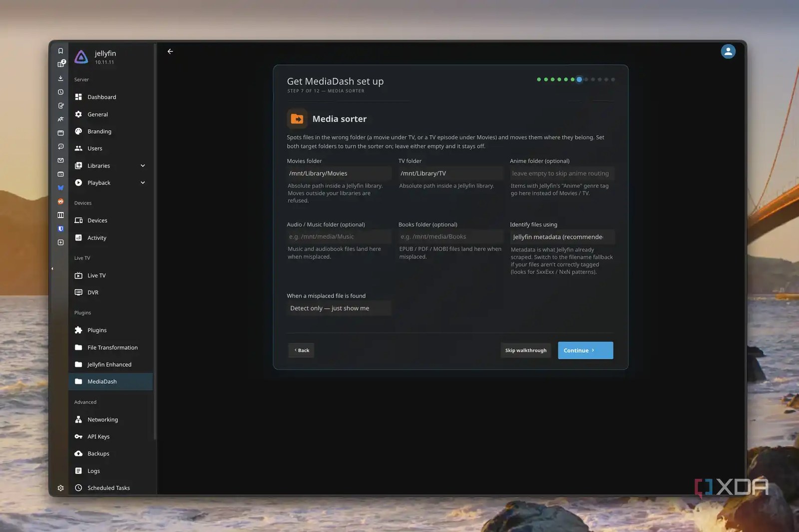799x532 pixels.
Task: Click the orange Media sorter folder icon
Action: [297, 119]
